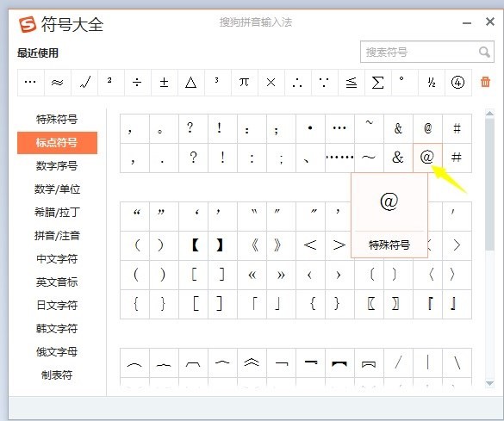Insert the recent multiplication × symbol
Image resolution: width=504 pixels, height=421 pixels.
[x=271, y=83]
